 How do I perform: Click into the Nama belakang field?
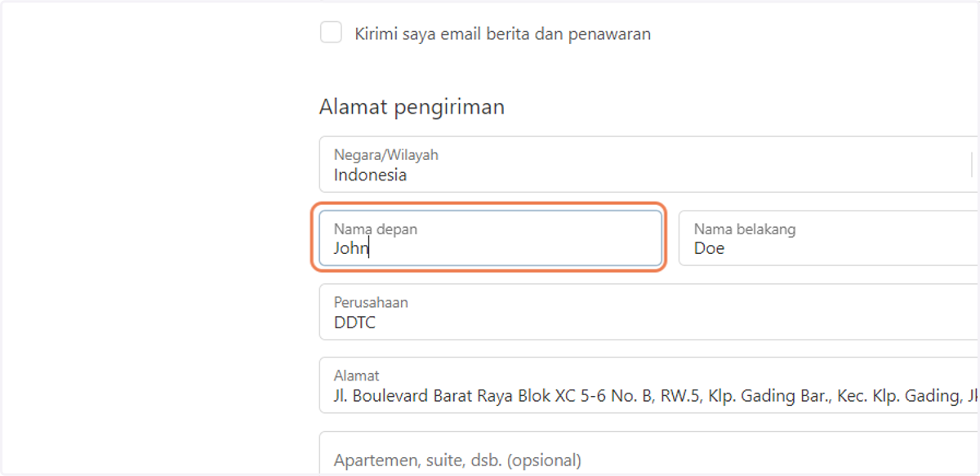click(829, 238)
